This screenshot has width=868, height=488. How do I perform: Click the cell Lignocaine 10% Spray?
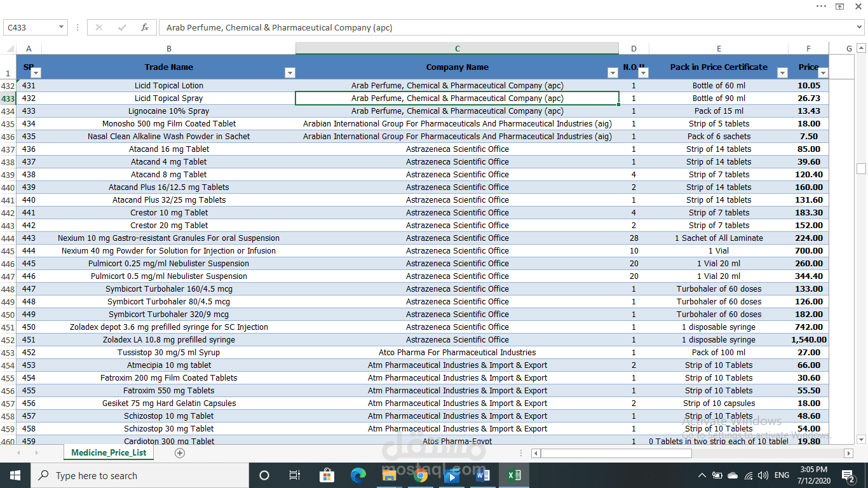pyautogui.click(x=169, y=111)
